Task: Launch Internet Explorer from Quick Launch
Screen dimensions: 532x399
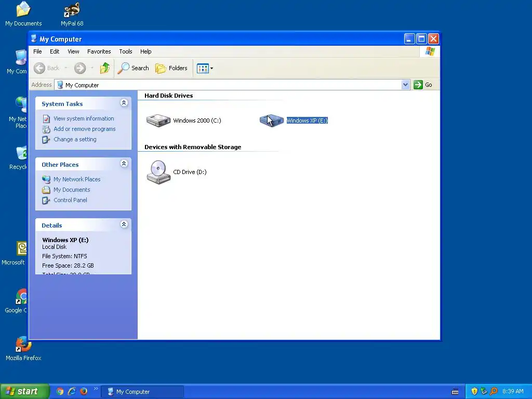Action: (x=72, y=392)
